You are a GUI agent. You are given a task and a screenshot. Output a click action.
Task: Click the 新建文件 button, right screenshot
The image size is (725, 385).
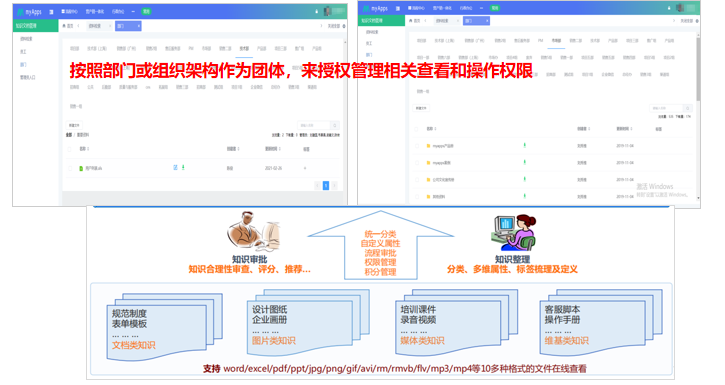click(x=421, y=108)
